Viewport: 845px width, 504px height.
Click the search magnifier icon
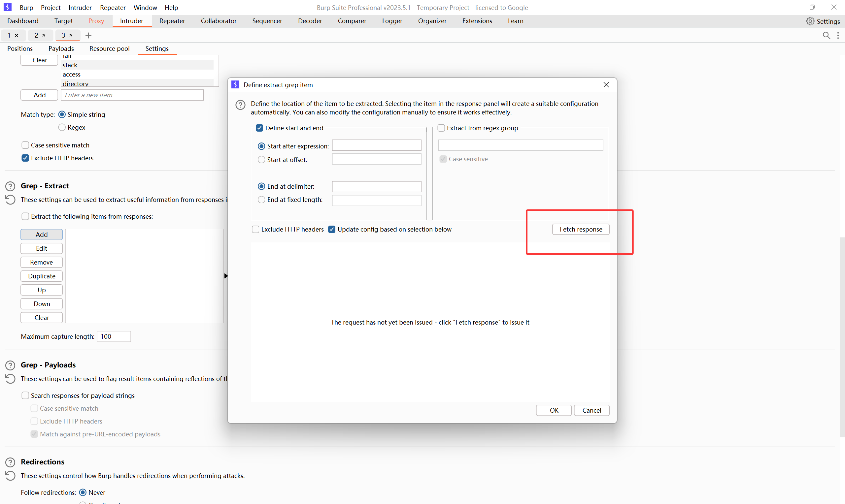point(826,35)
